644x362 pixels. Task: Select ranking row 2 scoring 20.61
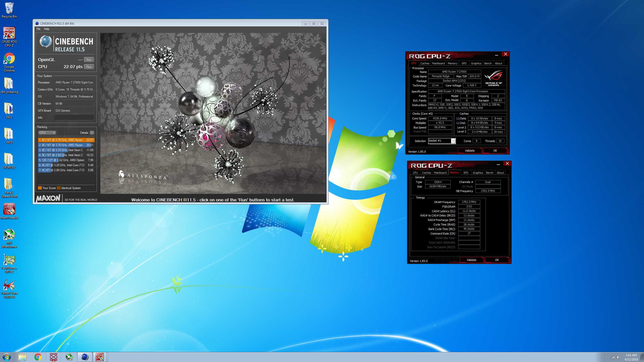click(66, 145)
